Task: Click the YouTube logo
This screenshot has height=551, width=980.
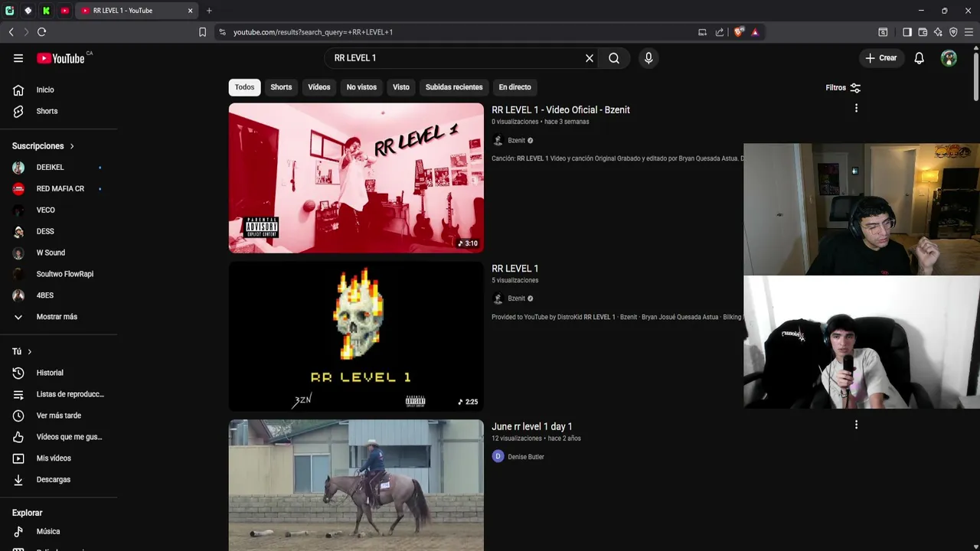Action: click(x=60, y=58)
